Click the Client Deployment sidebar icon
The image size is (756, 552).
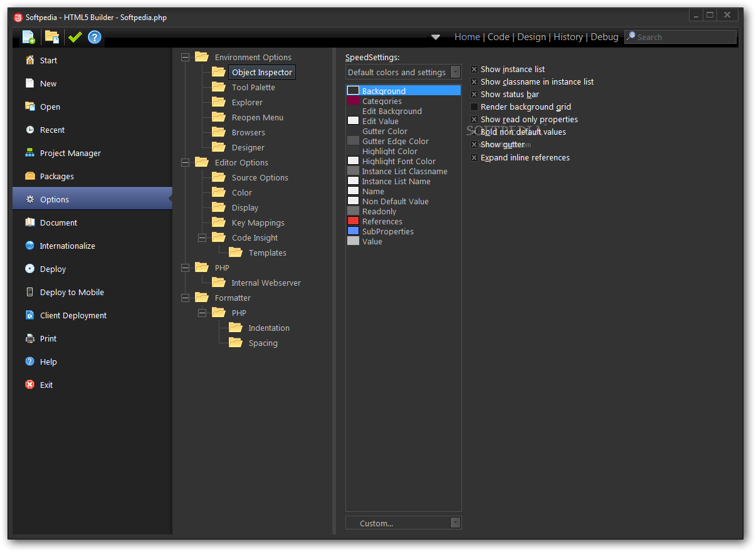[29, 315]
